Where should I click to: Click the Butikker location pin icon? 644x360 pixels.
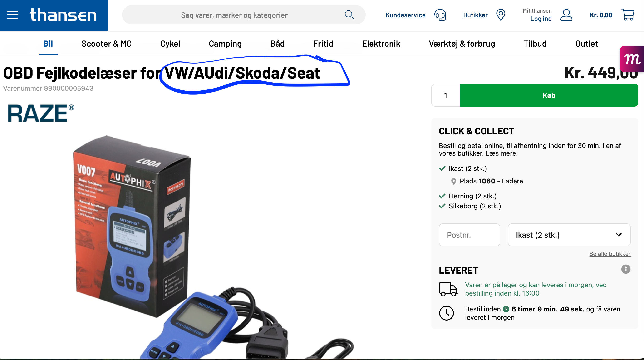point(501,15)
